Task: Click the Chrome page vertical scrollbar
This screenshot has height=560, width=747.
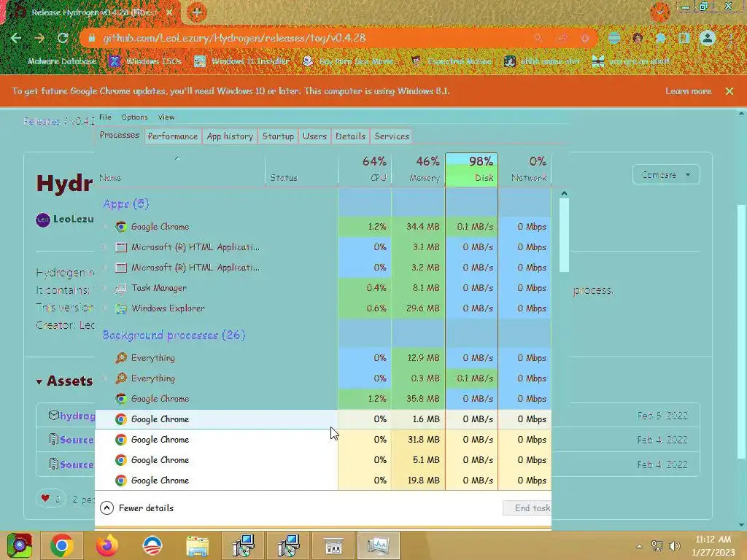Action: coord(741,332)
